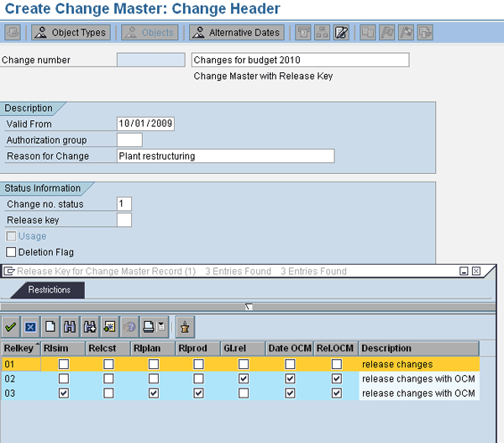Toggle the Deletion Flag checkbox
Screen dimensions: 504x443
click(11, 252)
